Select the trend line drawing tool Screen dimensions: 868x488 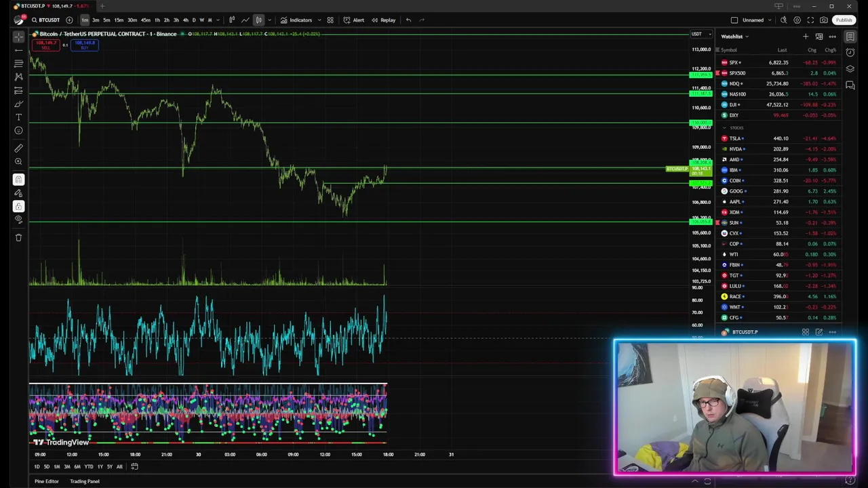tap(18, 50)
